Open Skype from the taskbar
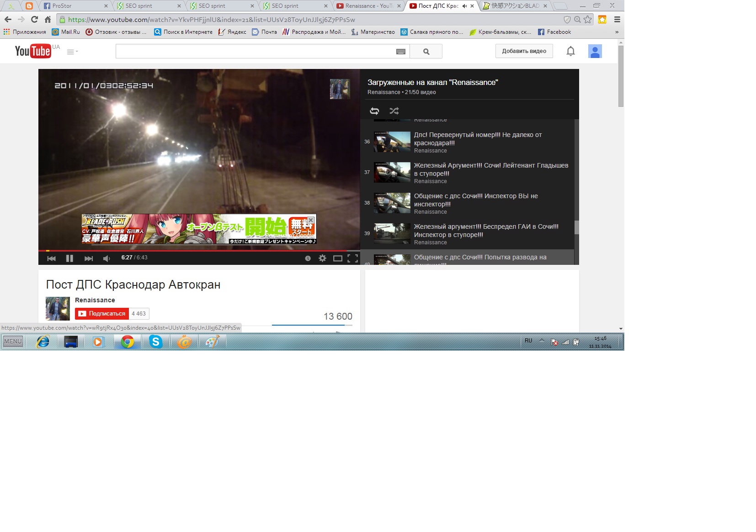This screenshot has height=532, width=756. pos(155,342)
